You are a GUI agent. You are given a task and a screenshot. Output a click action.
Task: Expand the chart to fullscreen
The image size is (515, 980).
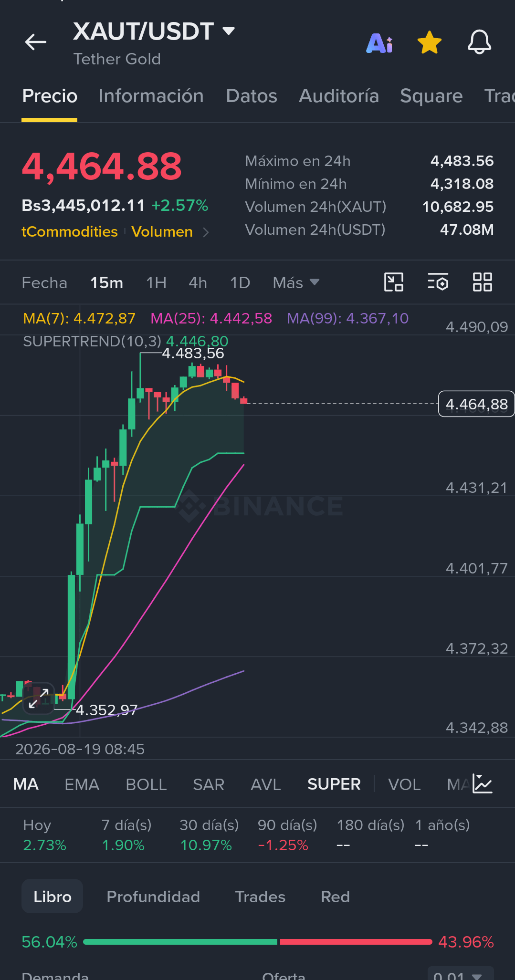[x=39, y=698]
